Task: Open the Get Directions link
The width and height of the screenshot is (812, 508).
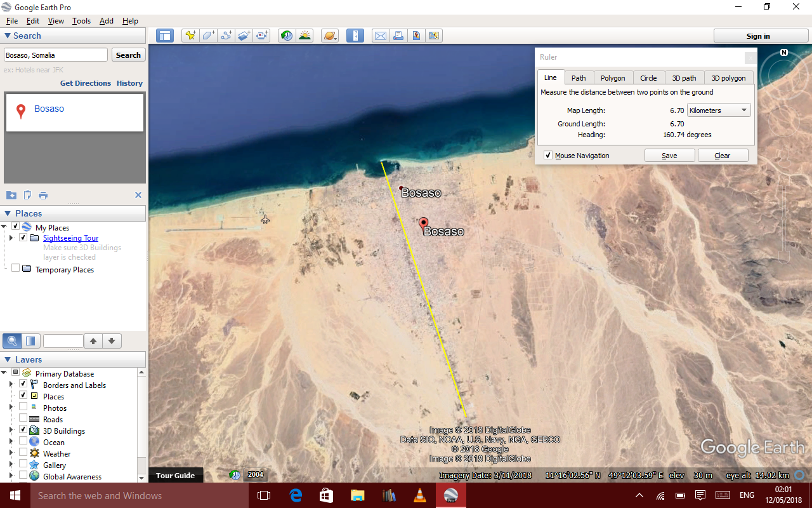Action: (x=85, y=83)
